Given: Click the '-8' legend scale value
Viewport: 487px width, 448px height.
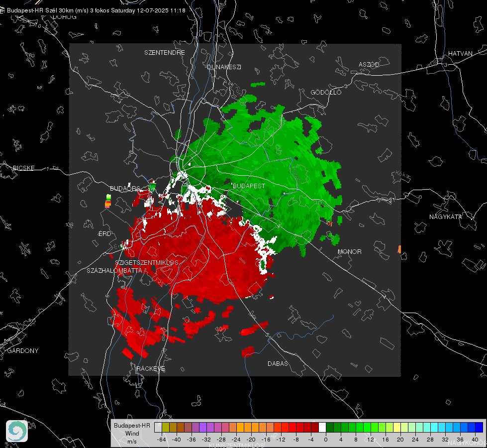Looking at the screenshot, I should pos(296,440).
